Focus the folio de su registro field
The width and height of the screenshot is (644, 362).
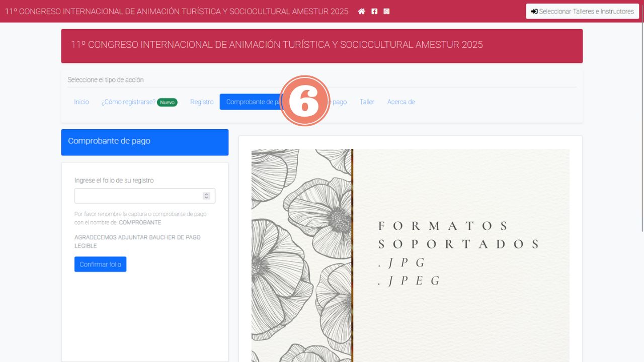coord(138,196)
